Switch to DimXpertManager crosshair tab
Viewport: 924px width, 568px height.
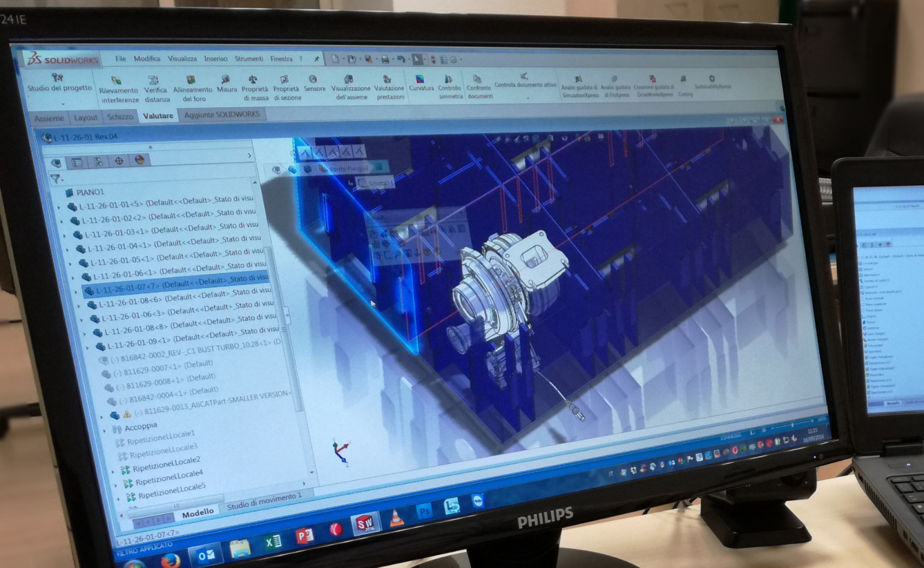click(x=119, y=161)
